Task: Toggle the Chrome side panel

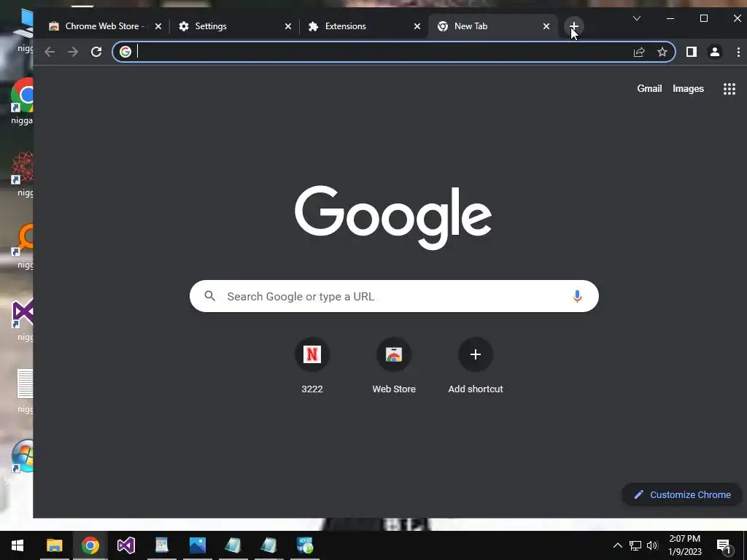Action: [x=692, y=52]
